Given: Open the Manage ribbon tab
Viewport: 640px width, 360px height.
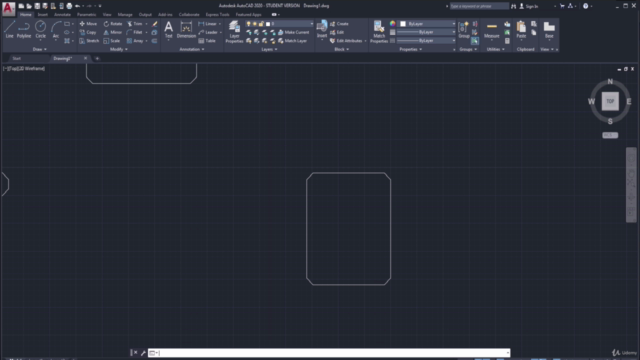Looking at the screenshot, I should pos(125,14).
